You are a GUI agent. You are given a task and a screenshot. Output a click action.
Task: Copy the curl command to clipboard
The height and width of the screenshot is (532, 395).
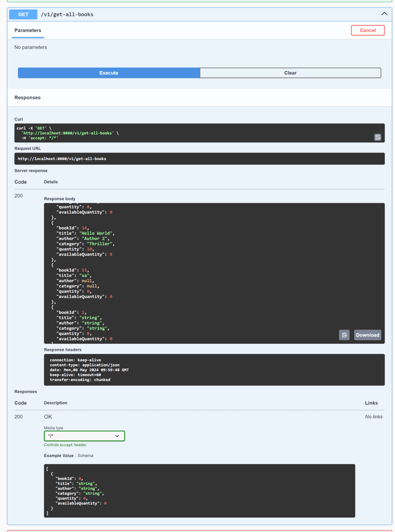pos(377,137)
